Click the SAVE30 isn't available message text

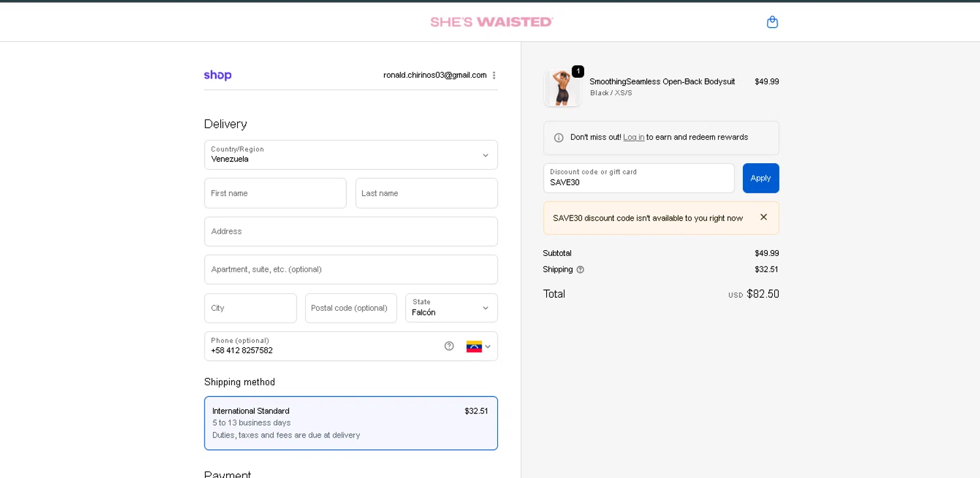[647, 218]
